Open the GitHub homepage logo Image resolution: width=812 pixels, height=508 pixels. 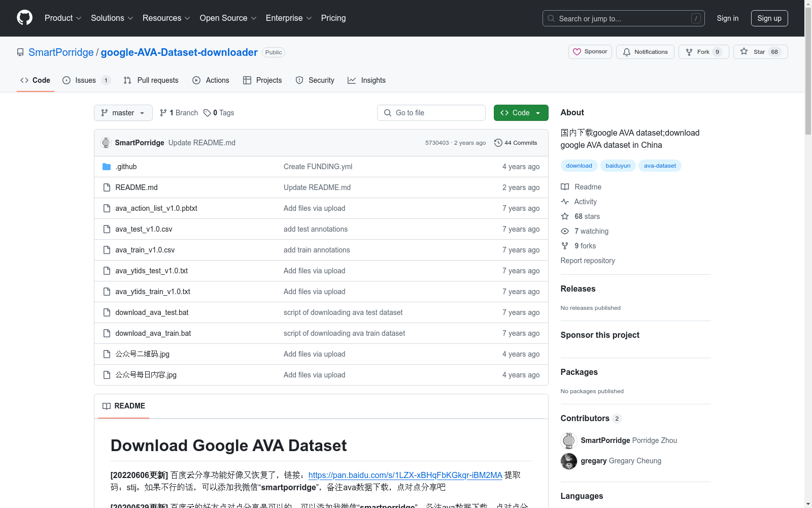coord(24,18)
